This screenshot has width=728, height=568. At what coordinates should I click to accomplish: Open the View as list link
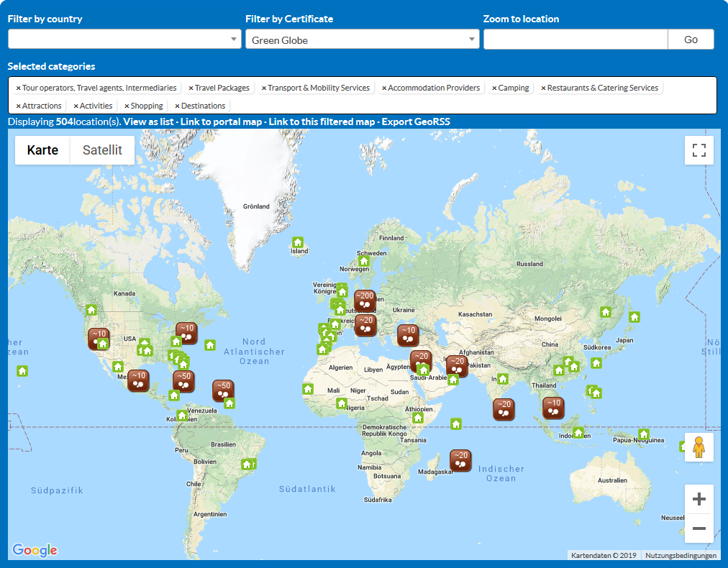[x=148, y=122]
